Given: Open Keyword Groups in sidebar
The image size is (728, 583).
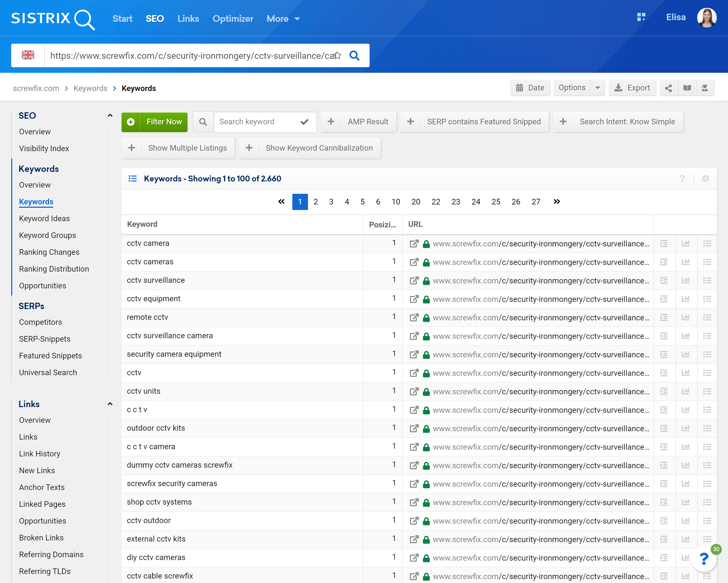Looking at the screenshot, I should [47, 235].
